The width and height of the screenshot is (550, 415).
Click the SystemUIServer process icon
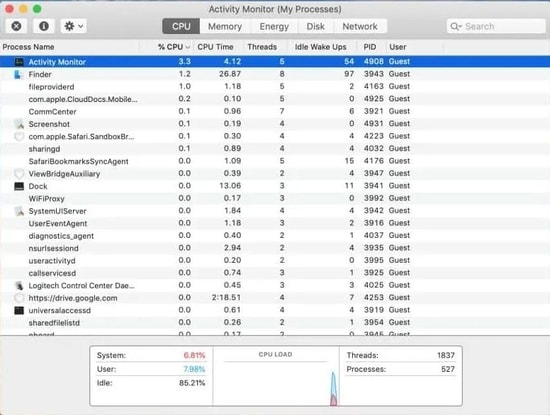[19, 211]
